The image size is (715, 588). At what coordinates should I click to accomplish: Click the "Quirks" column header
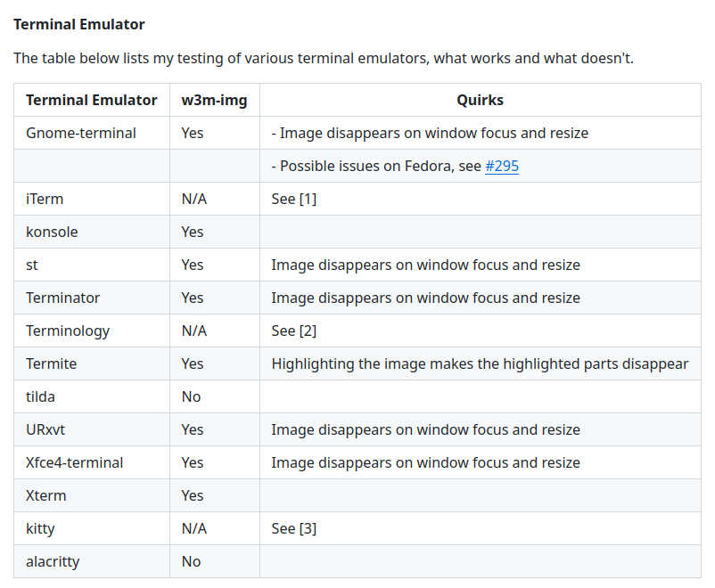pyautogui.click(x=480, y=101)
